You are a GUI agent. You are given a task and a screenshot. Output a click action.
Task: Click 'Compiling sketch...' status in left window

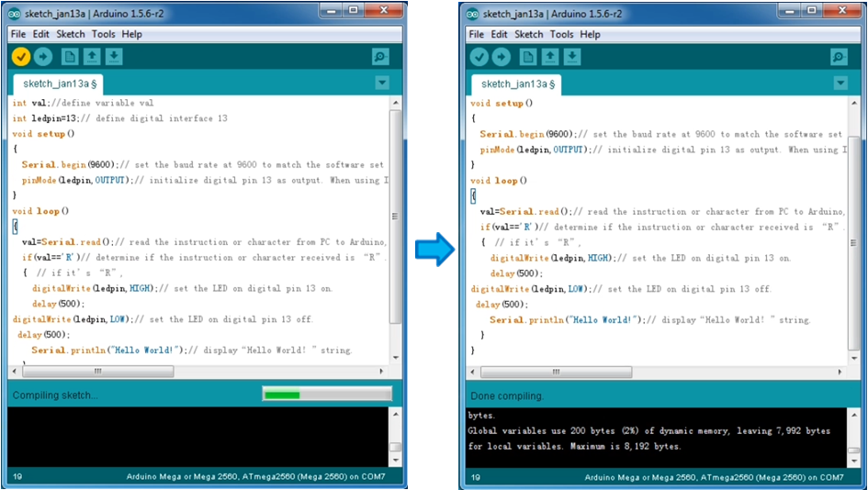(55, 395)
